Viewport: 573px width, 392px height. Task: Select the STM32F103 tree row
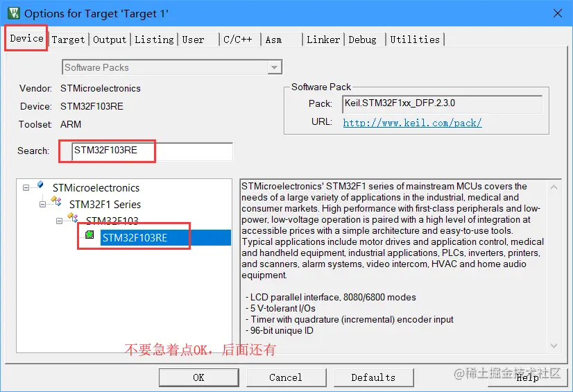click(112, 221)
